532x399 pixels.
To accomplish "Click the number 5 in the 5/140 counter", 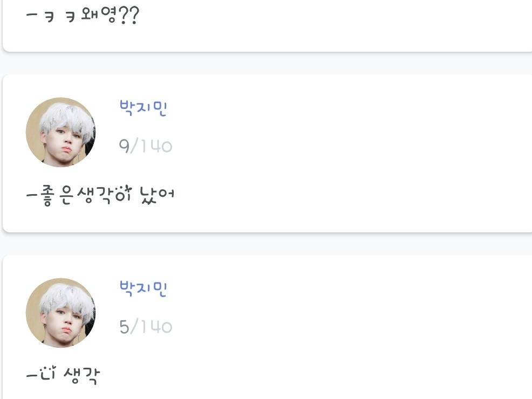I will click(x=124, y=327).
